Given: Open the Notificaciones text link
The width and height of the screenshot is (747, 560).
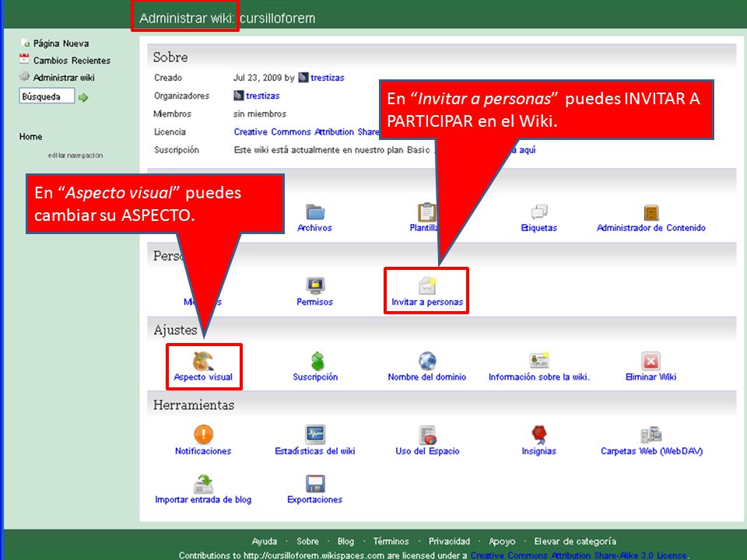Looking at the screenshot, I should [x=203, y=451].
